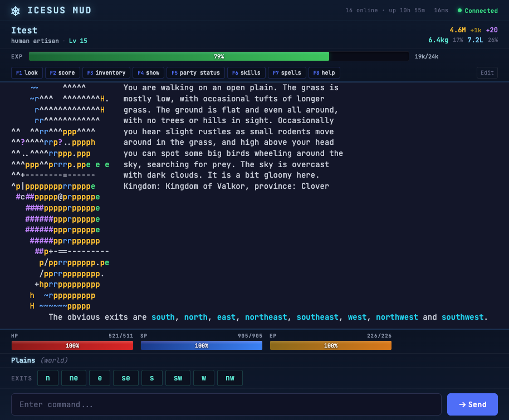
Task: Open help using the F8 help button
Action: point(324,72)
